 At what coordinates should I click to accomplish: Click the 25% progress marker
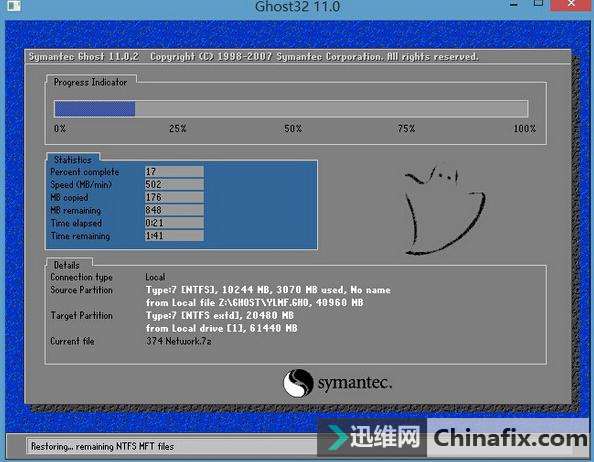coord(178,129)
